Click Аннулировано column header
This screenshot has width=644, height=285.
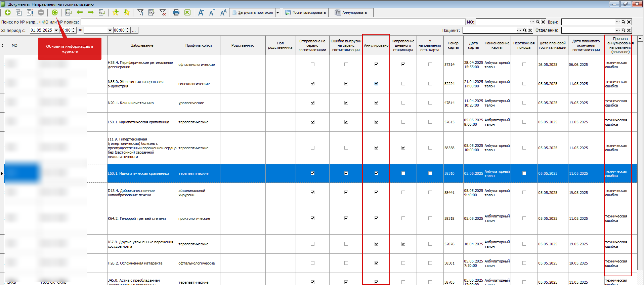coord(376,45)
